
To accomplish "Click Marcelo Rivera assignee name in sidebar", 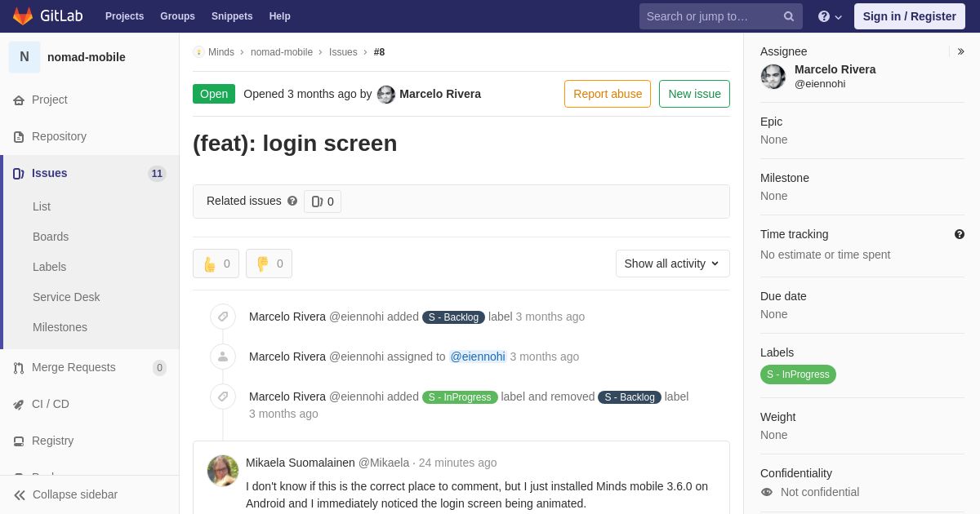I will coord(835,69).
